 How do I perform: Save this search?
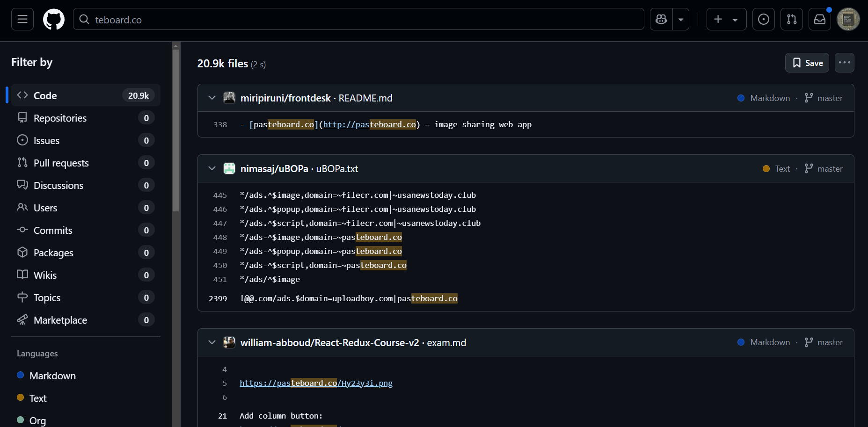pos(807,63)
